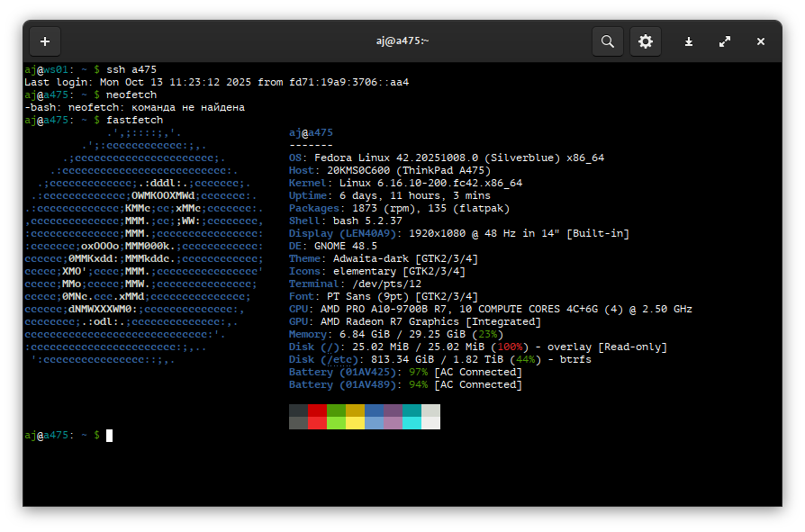Click the download arrow icon in header

[x=689, y=41]
